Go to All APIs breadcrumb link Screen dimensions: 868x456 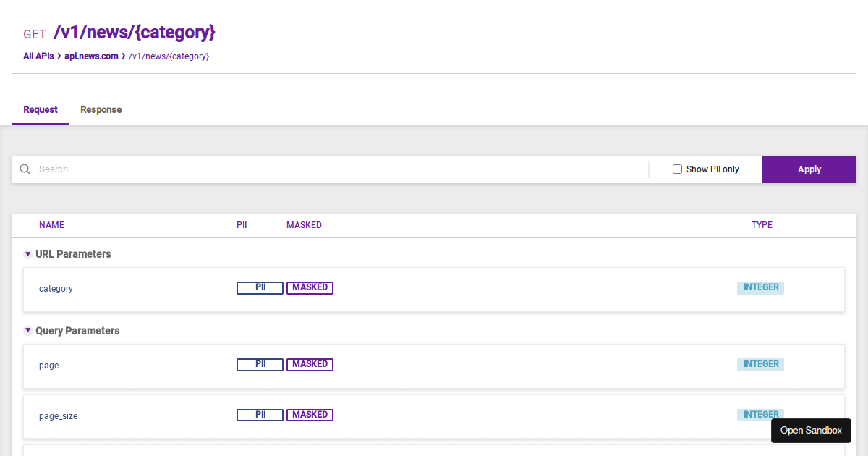(x=38, y=56)
